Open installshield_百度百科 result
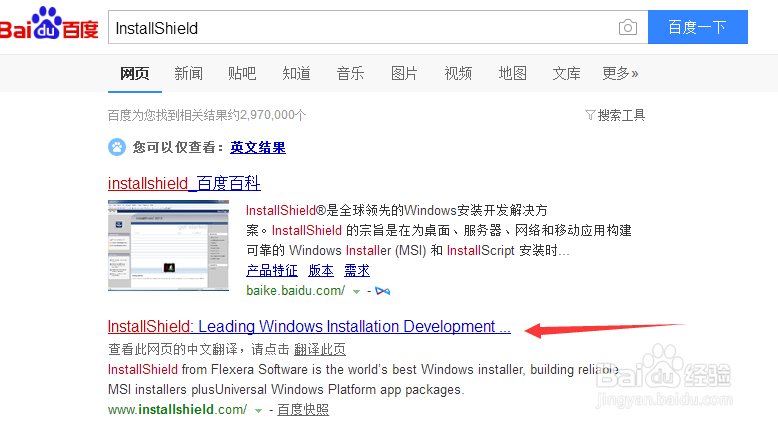The height and width of the screenshot is (427, 778). [184, 183]
